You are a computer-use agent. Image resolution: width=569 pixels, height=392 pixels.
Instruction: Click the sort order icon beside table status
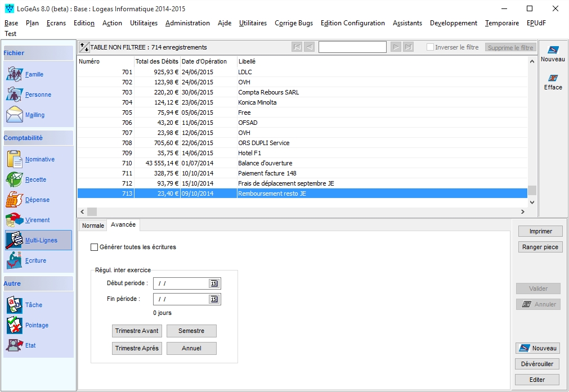84,47
